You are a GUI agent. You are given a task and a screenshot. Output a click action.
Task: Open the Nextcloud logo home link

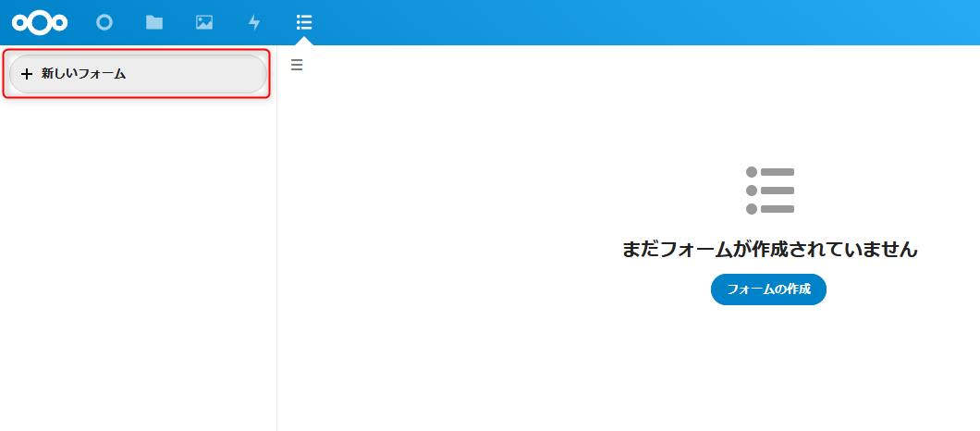tap(40, 22)
